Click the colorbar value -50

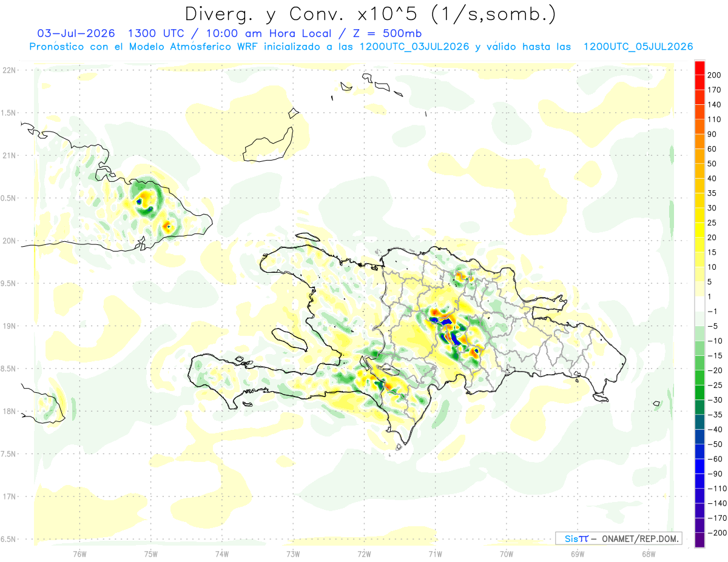pos(714,444)
